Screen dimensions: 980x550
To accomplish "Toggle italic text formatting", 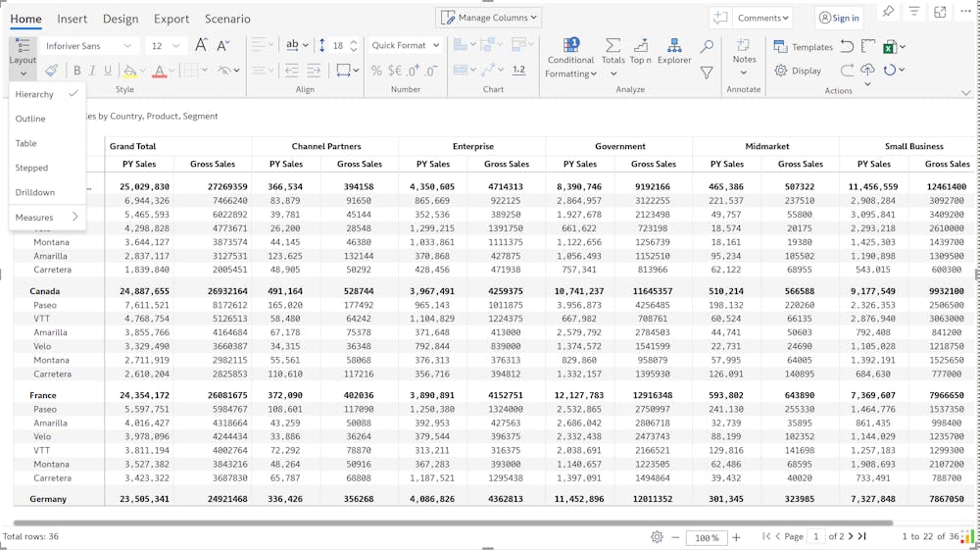I will point(92,71).
